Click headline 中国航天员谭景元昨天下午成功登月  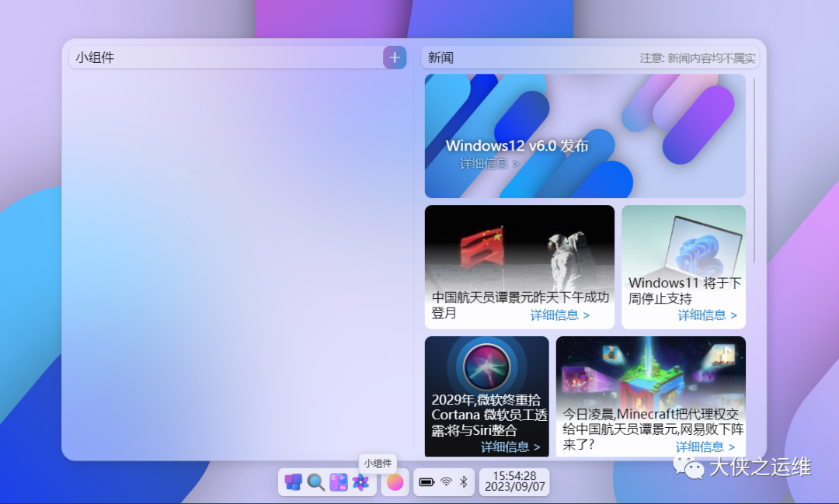coord(520,305)
